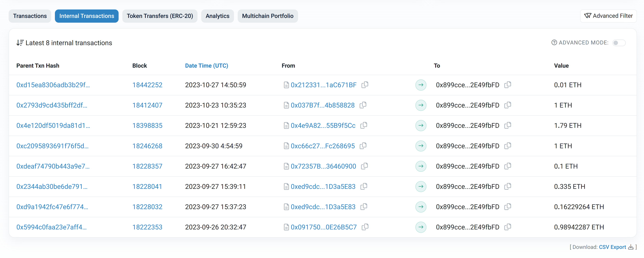Screen dimensions: 644x258
Task: Toggle the Date Time (UTC) column format
Action: pyautogui.click(x=206, y=66)
